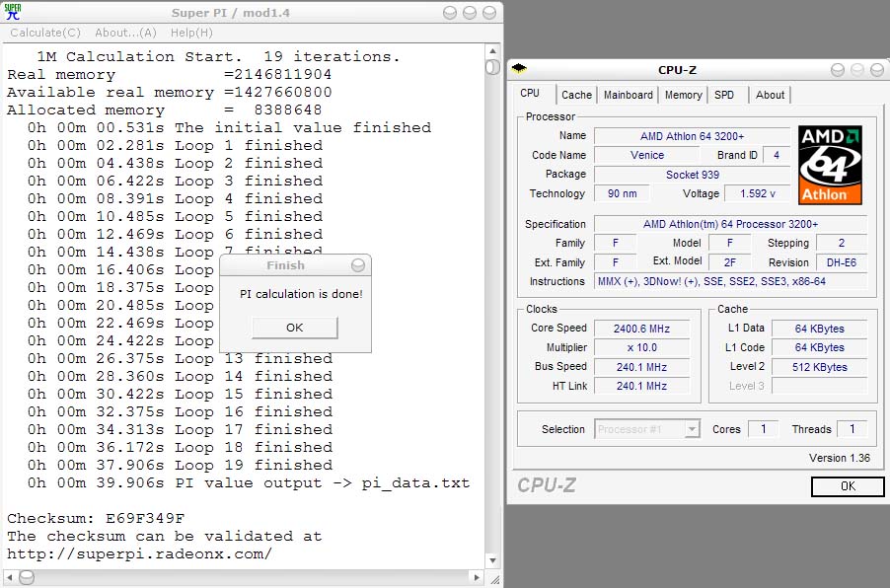Click the Voltage value 1.592 v

coord(757,193)
